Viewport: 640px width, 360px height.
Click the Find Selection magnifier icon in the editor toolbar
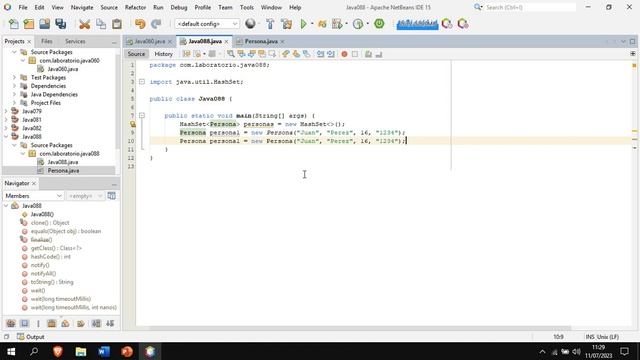(x=231, y=54)
